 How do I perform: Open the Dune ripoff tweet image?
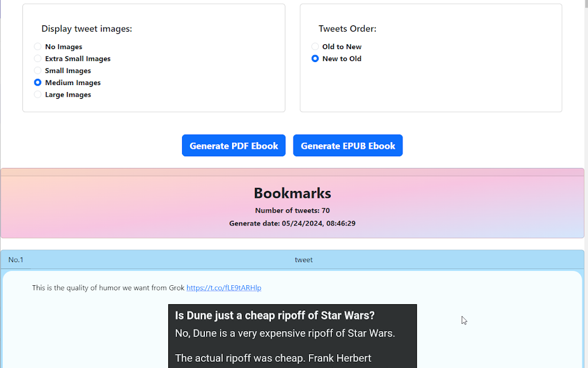click(x=292, y=336)
